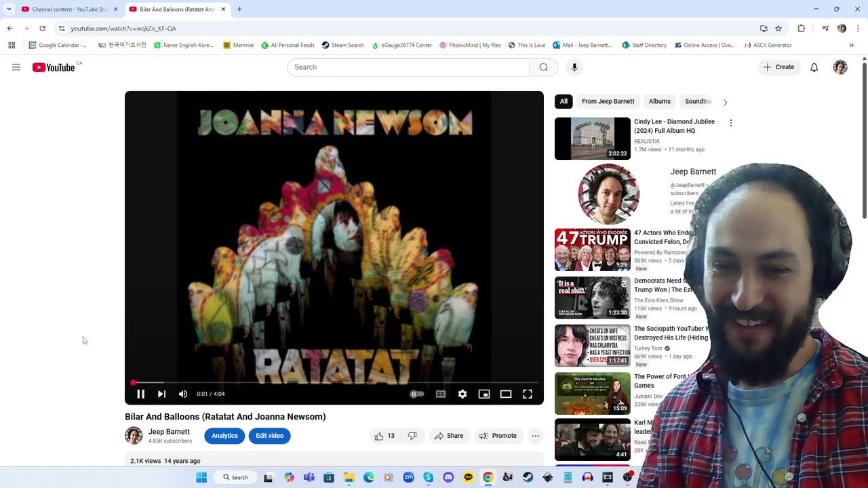Open the Staff Directory bookmark
This screenshot has height=488, width=868.
[644, 45]
